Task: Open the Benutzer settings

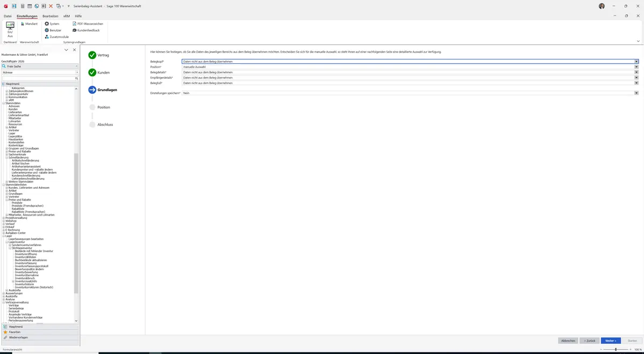Action: click(x=53, y=30)
